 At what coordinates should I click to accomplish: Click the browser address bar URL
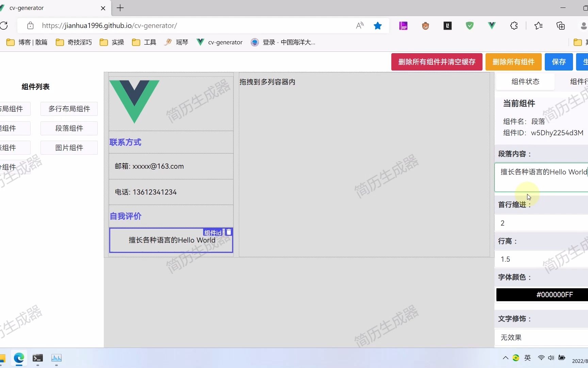click(x=109, y=26)
